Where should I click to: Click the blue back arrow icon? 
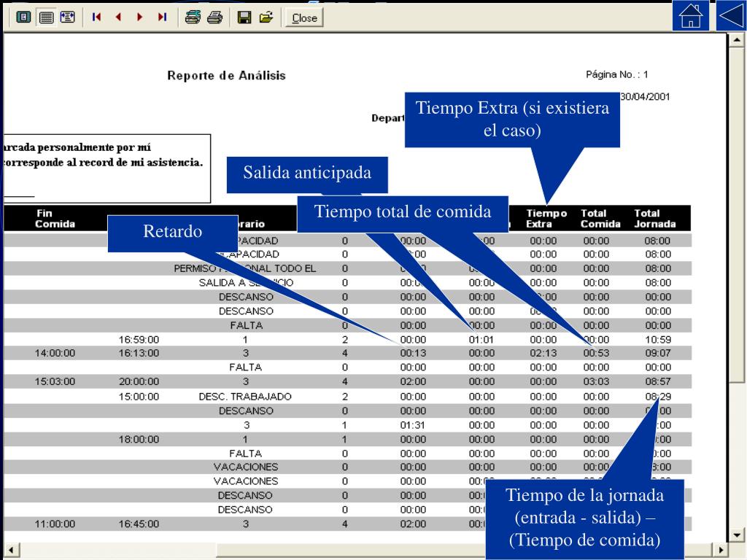coord(731,16)
